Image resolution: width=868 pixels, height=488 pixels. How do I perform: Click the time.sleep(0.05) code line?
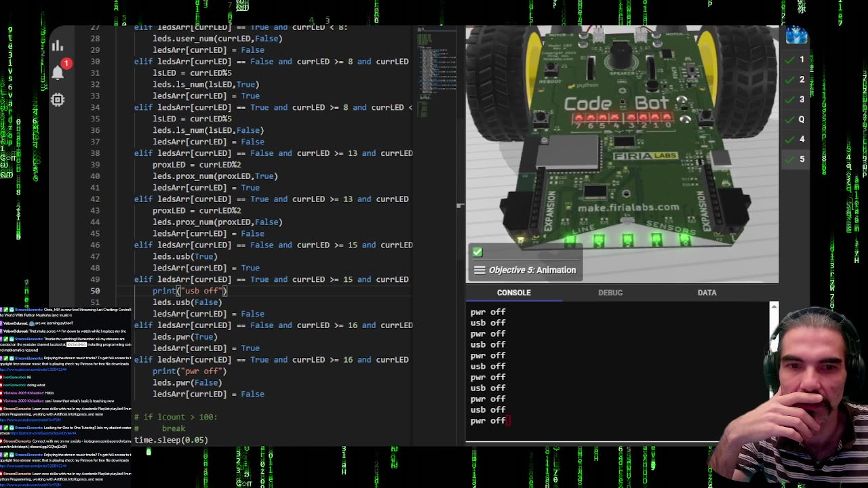coord(171,440)
